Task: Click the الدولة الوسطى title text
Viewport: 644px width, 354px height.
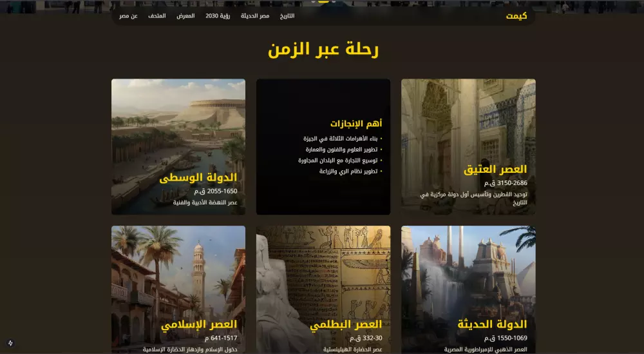Action: tap(198, 177)
